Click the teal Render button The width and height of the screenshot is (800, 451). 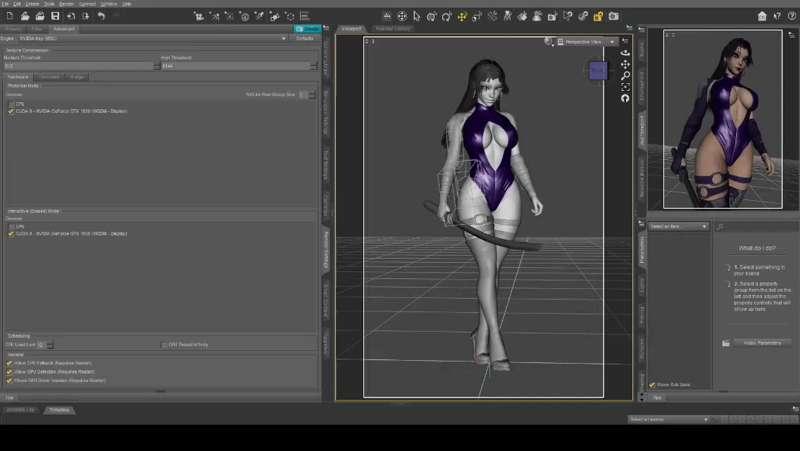tap(307, 29)
